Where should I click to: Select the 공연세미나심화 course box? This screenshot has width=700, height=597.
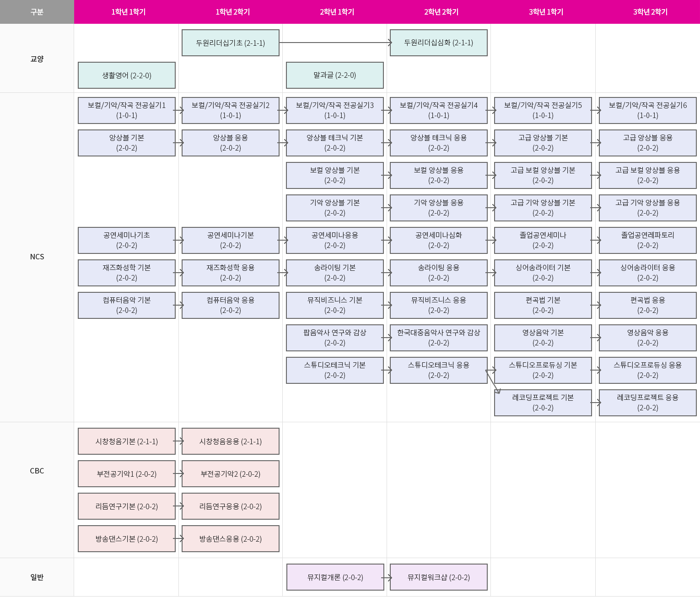439,240
